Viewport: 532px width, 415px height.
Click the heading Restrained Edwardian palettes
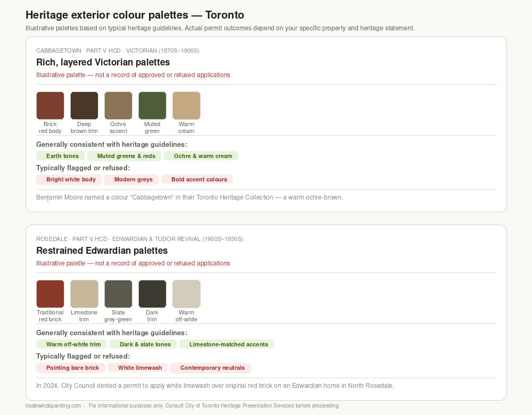[x=102, y=251]
